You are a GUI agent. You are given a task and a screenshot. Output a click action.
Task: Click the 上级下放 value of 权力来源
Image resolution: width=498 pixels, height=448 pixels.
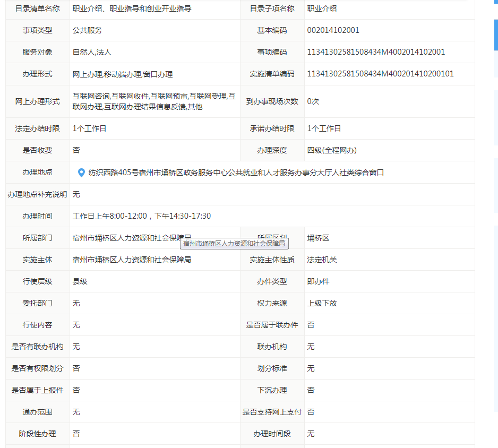(322, 303)
